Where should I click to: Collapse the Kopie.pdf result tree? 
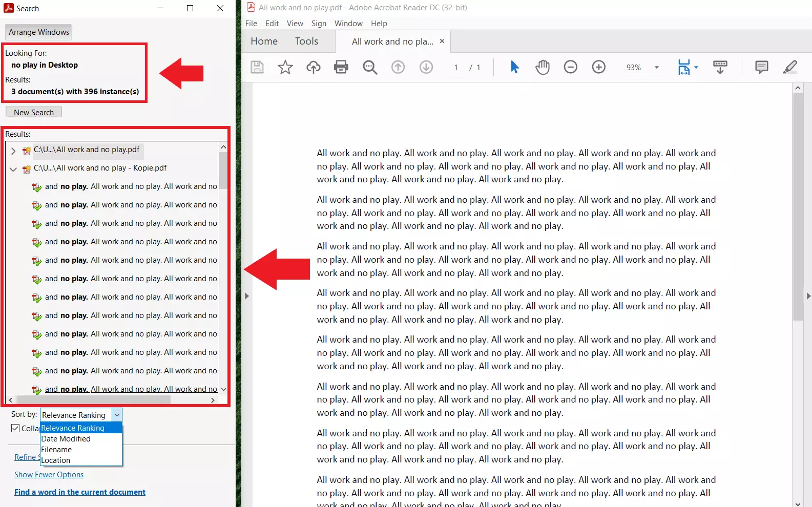(x=13, y=169)
